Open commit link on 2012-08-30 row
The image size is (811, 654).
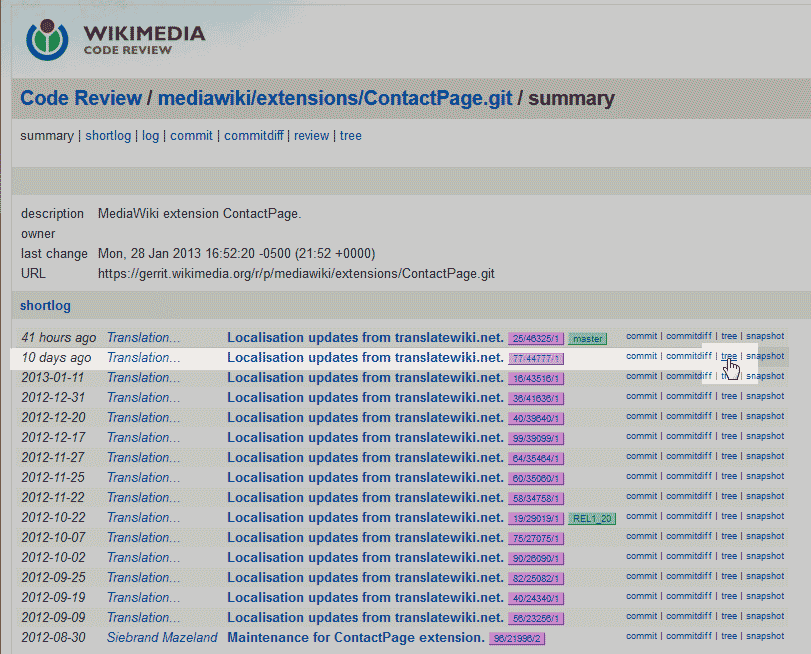pos(641,636)
